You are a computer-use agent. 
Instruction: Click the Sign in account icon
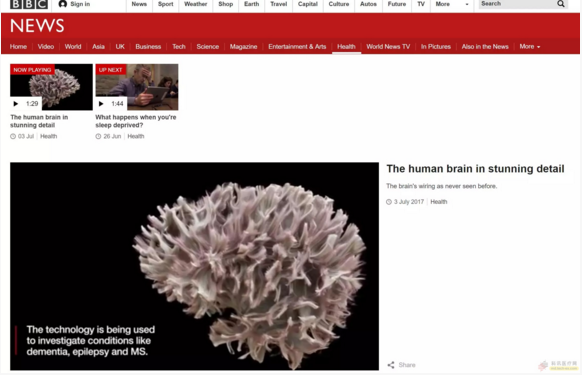click(63, 4)
